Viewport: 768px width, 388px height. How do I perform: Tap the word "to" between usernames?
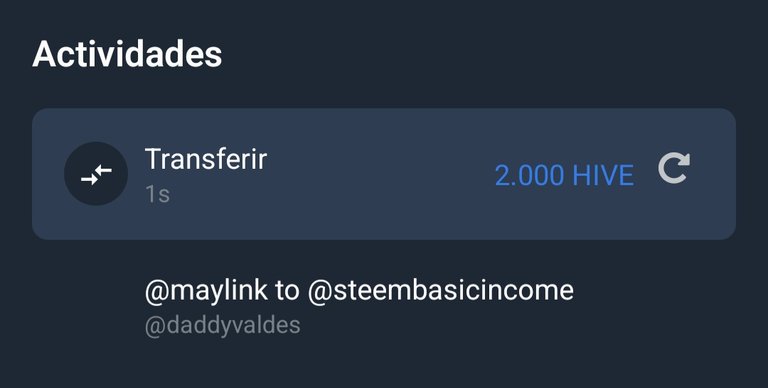[x=287, y=291]
